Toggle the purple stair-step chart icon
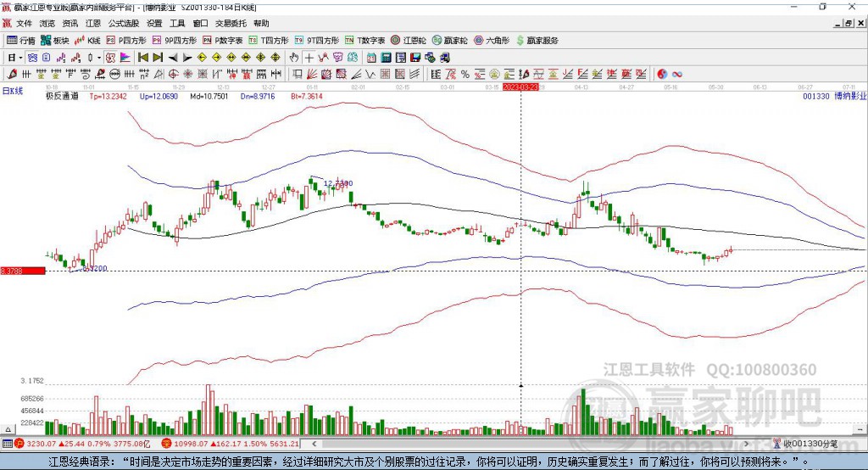Image resolution: width=868 pixels, height=470 pixels. [61, 58]
